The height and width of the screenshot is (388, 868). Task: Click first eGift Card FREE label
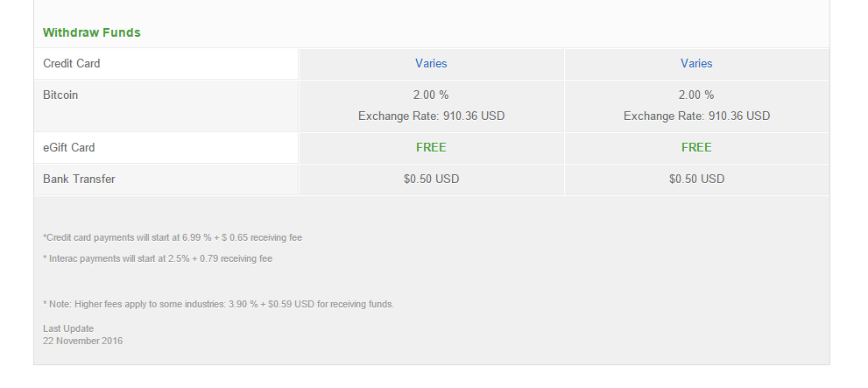[x=431, y=148]
